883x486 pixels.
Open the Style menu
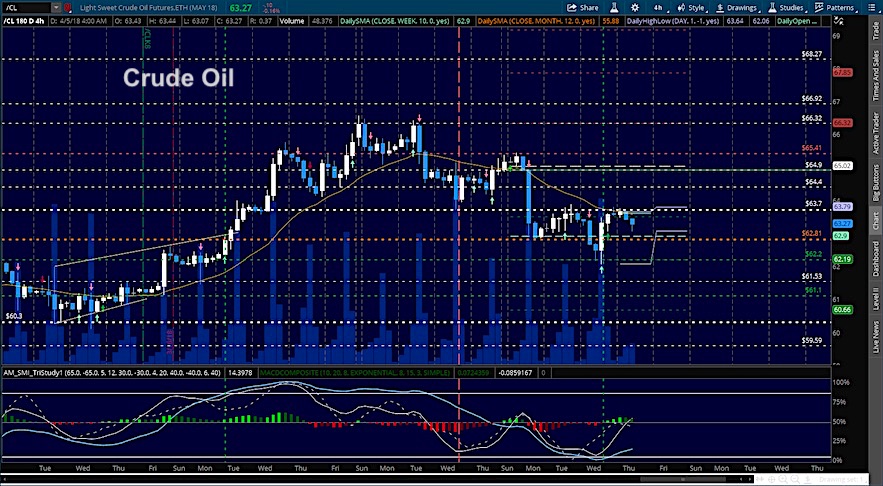(691, 7)
